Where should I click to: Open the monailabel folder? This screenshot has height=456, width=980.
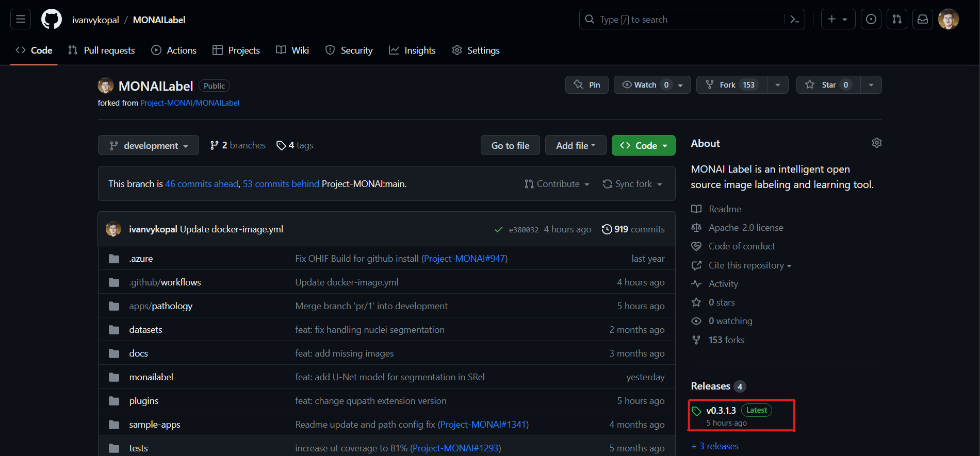tap(151, 377)
